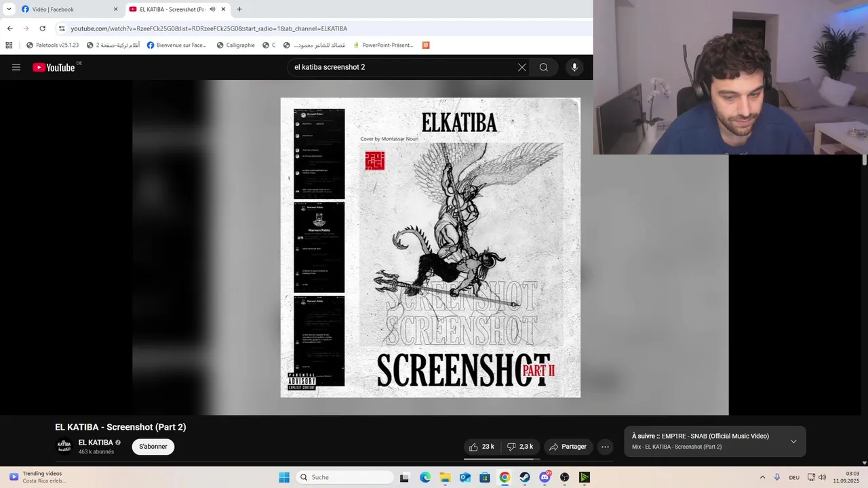The height and width of the screenshot is (488, 868).
Task: Click the taskbar Suche search box
Action: (x=344, y=477)
